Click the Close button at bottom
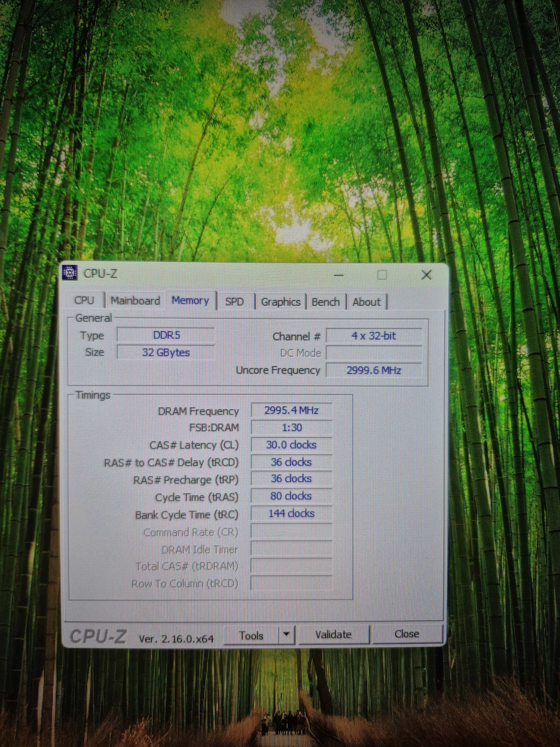 click(x=407, y=634)
